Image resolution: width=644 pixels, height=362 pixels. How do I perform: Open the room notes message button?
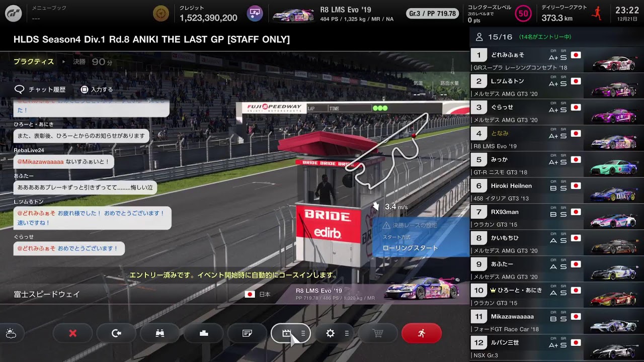pyautogui.click(x=247, y=333)
